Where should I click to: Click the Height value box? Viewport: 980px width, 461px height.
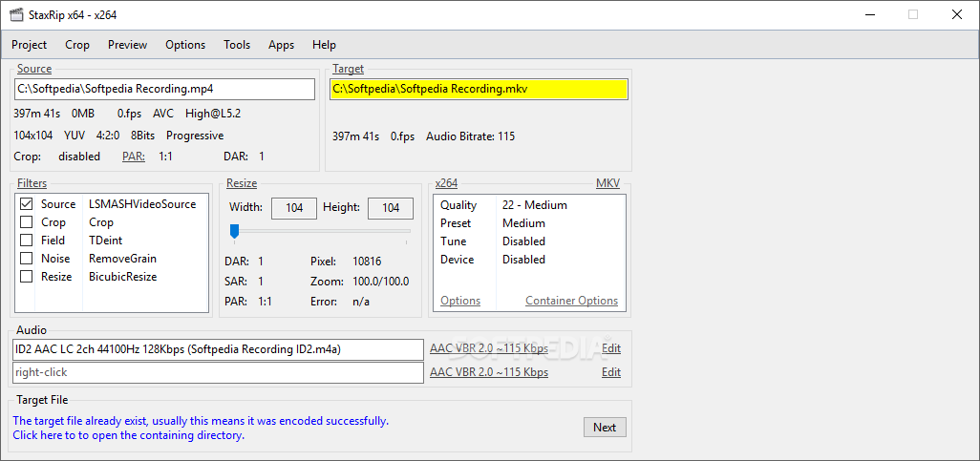[x=391, y=208]
